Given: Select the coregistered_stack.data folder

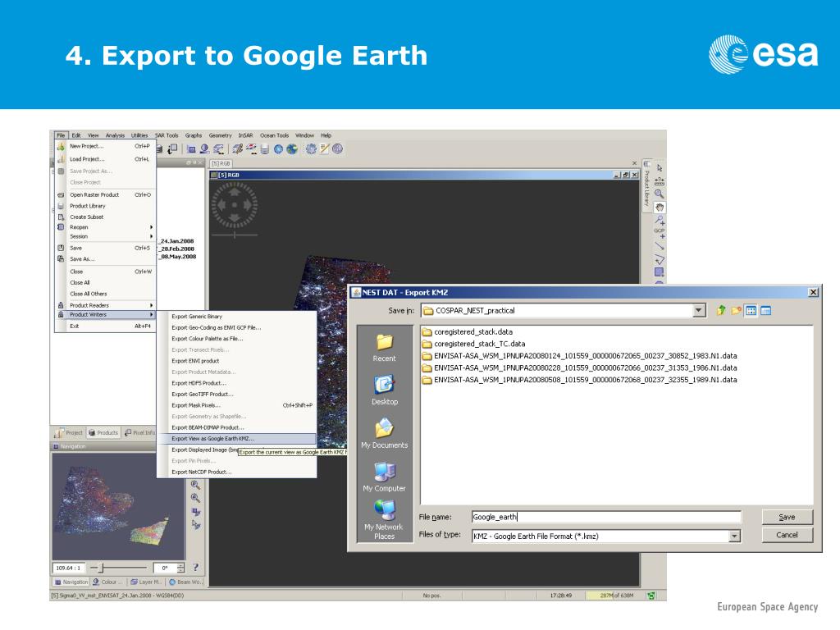Looking at the screenshot, I should (x=467, y=331).
